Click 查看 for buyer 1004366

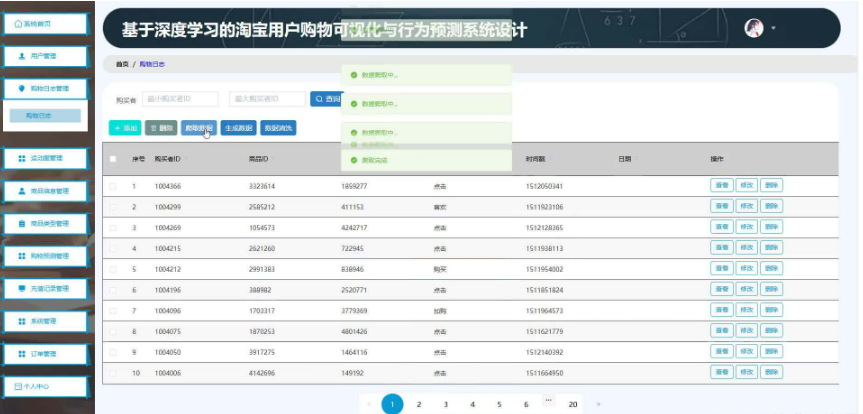(722, 186)
